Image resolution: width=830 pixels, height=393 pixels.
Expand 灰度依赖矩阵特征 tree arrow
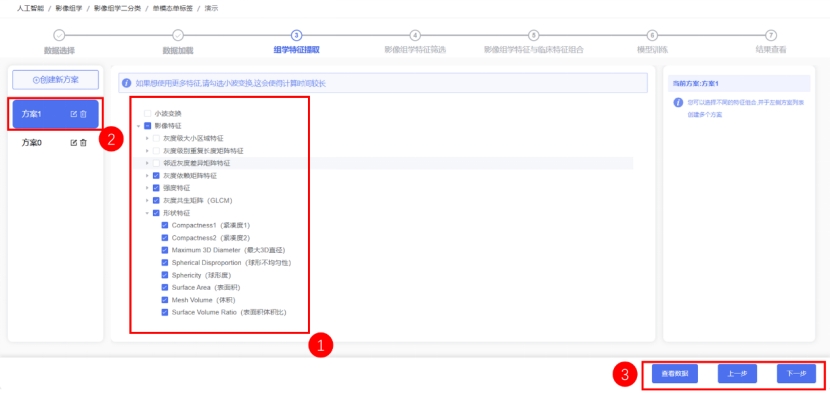[x=147, y=175]
